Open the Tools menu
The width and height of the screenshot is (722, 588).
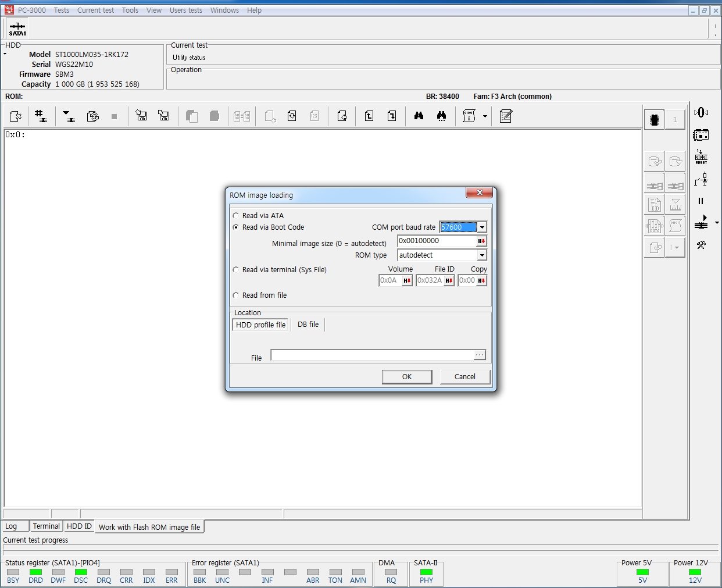coord(130,10)
